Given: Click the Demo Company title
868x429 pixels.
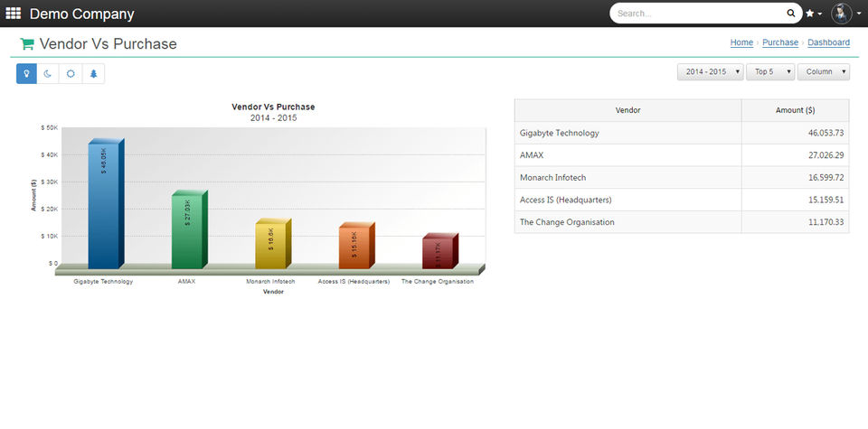Looking at the screenshot, I should pos(82,14).
